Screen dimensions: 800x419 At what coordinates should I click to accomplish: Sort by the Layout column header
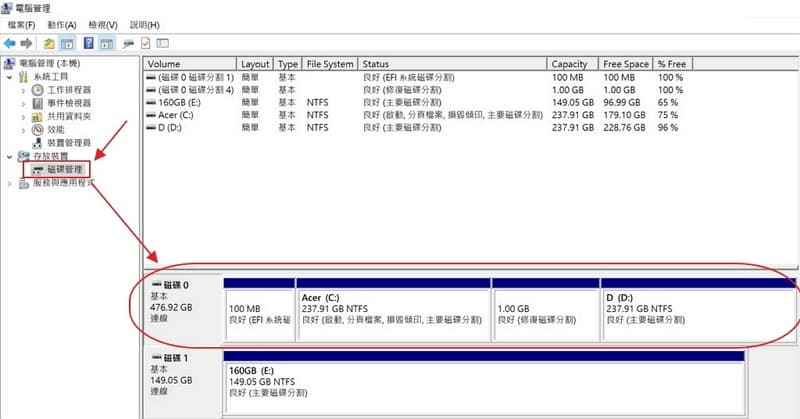coord(255,64)
